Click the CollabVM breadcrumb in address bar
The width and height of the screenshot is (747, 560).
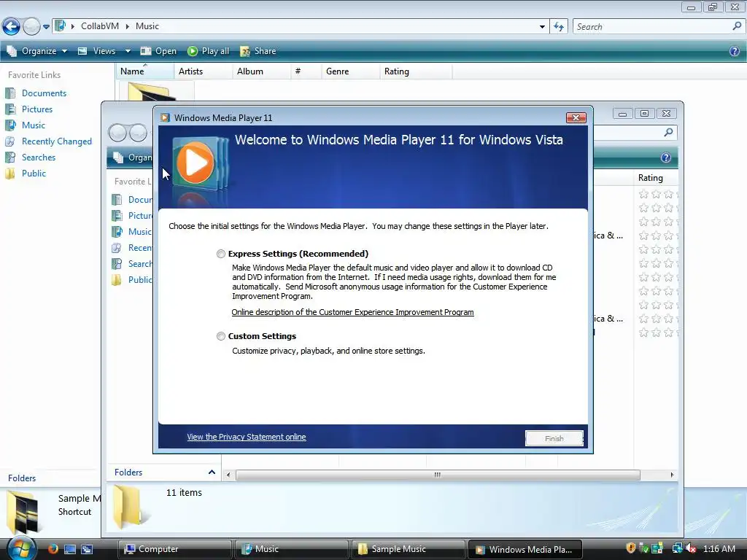tap(99, 26)
